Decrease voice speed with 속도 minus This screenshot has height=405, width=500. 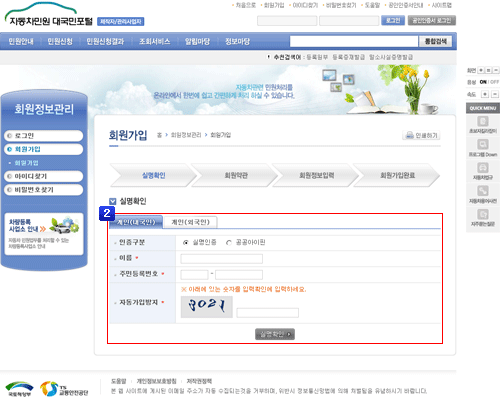[x=495, y=94]
